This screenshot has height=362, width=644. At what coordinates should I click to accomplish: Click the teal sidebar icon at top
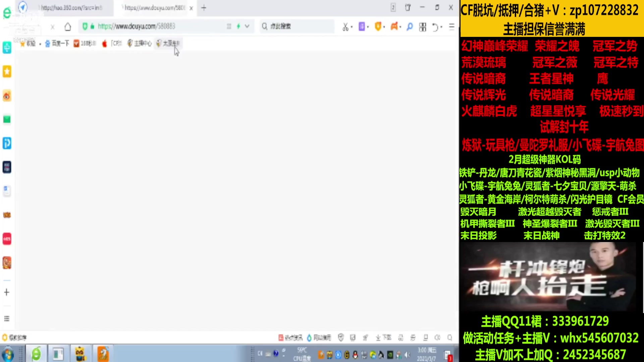[x=7, y=47]
